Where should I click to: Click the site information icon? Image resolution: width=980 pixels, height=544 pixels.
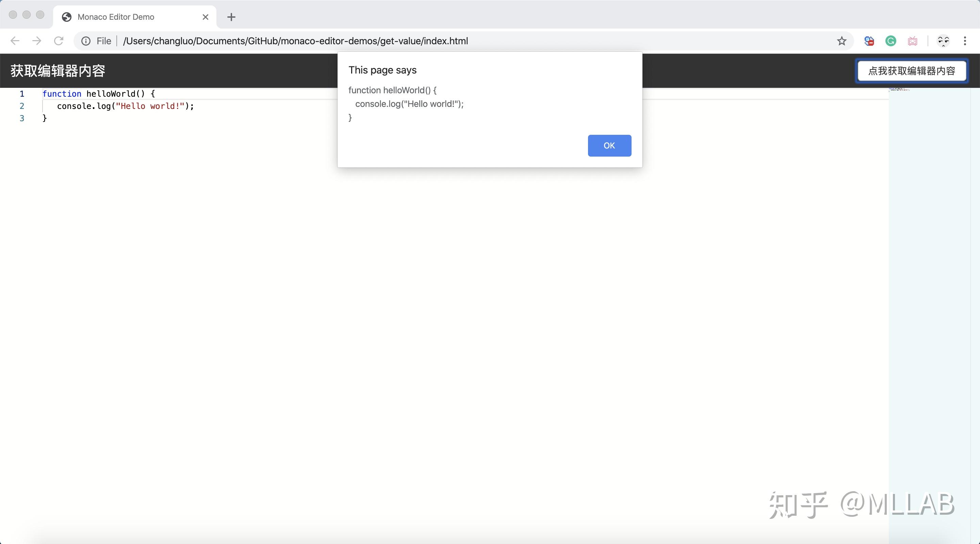point(86,41)
